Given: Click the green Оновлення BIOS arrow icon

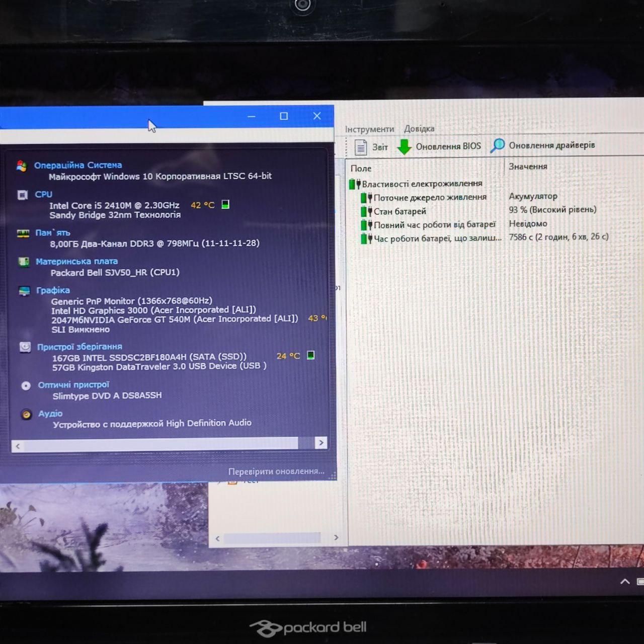Looking at the screenshot, I should coord(405,147).
